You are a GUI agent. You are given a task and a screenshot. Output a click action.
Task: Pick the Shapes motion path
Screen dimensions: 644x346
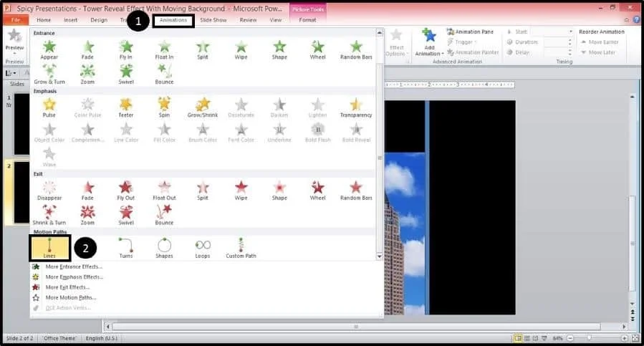click(164, 248)
